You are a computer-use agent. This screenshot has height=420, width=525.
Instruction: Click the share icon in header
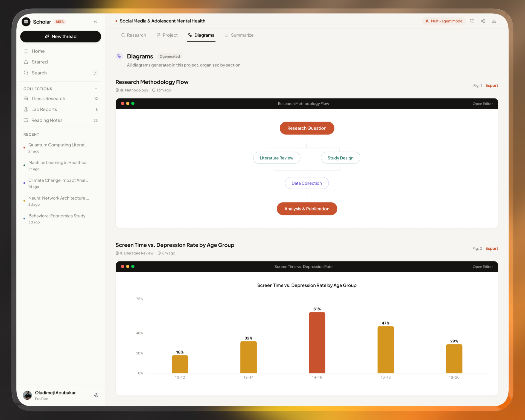[483, 21]
